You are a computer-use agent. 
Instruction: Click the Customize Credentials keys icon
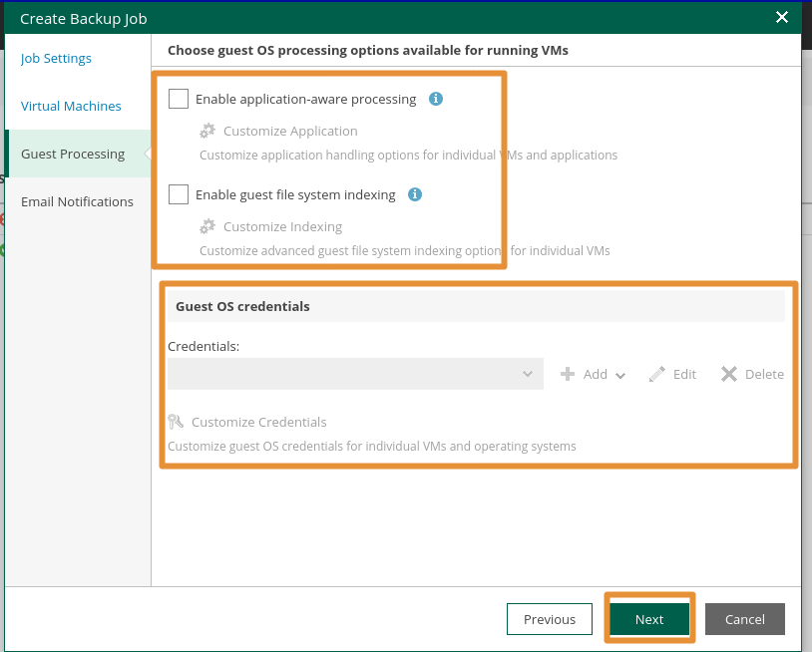pos(179,422)
